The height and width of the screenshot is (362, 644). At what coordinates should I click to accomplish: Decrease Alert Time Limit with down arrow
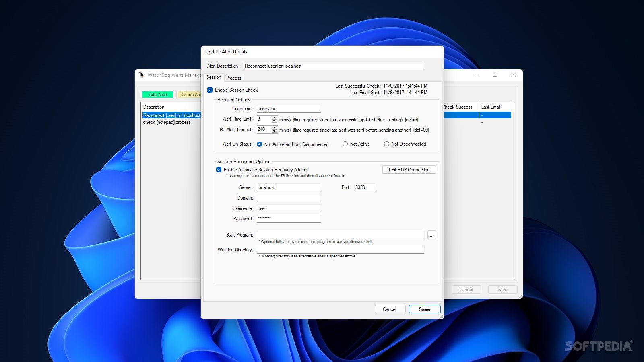click(275, 121)
